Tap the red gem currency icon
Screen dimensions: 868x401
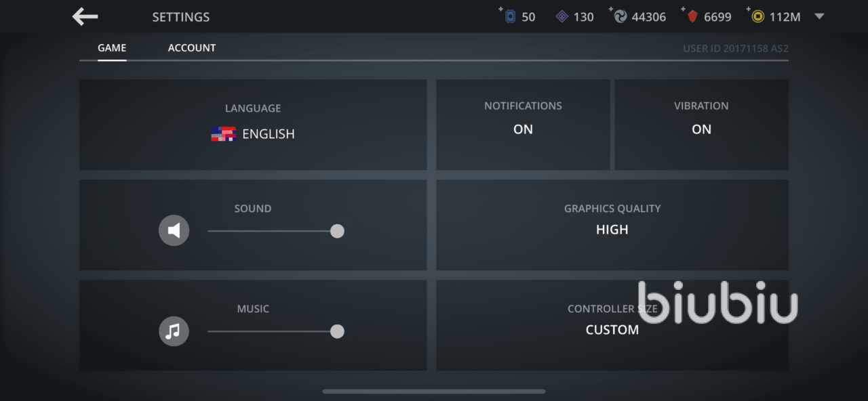tap(692, 17)
